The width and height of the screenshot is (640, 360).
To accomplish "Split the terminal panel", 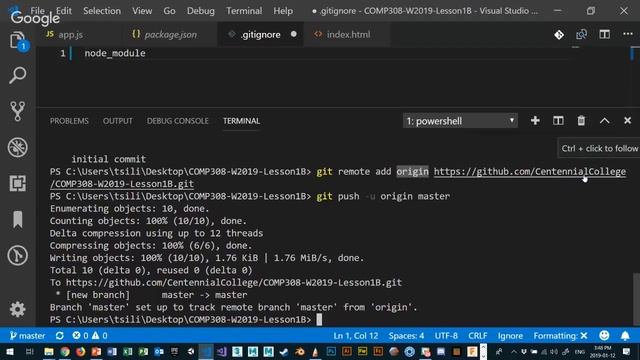I will pos(558,121).
